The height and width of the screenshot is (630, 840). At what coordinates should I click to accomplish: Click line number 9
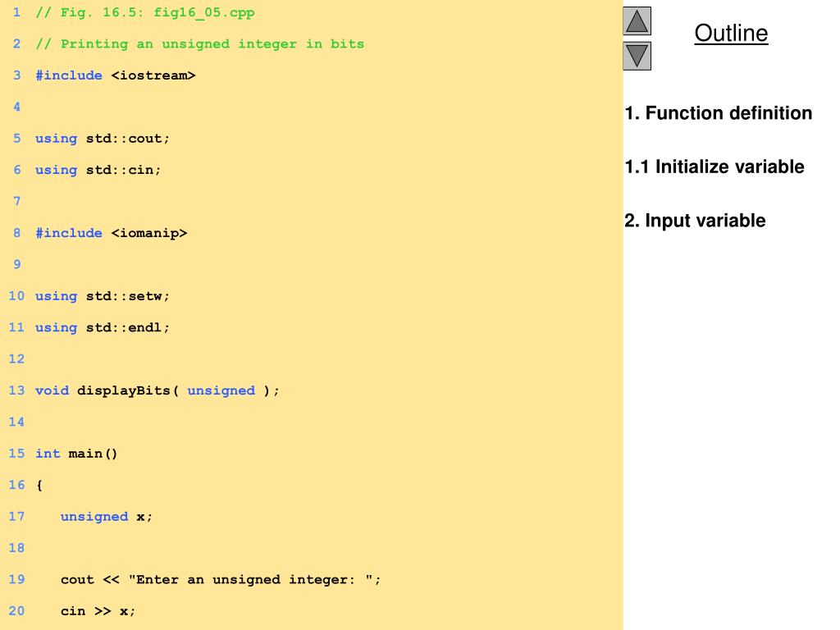(x=16, y=265)
